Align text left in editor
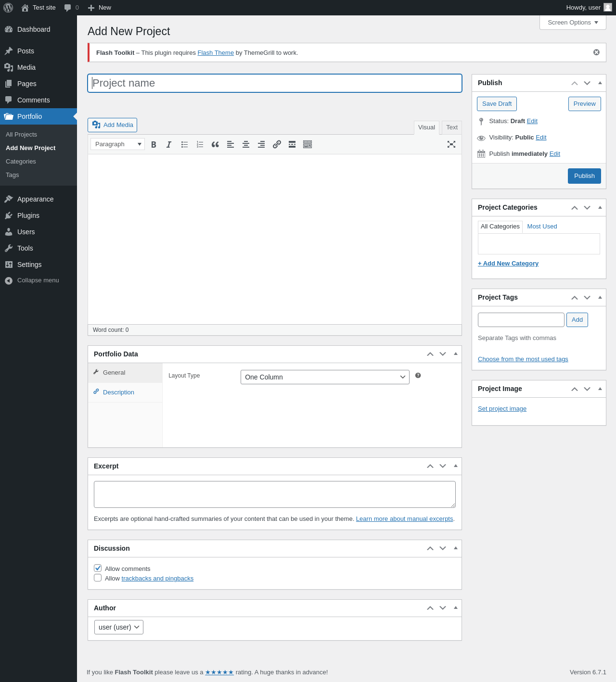The height and width of the screenshot is (682, 616). 231,144
